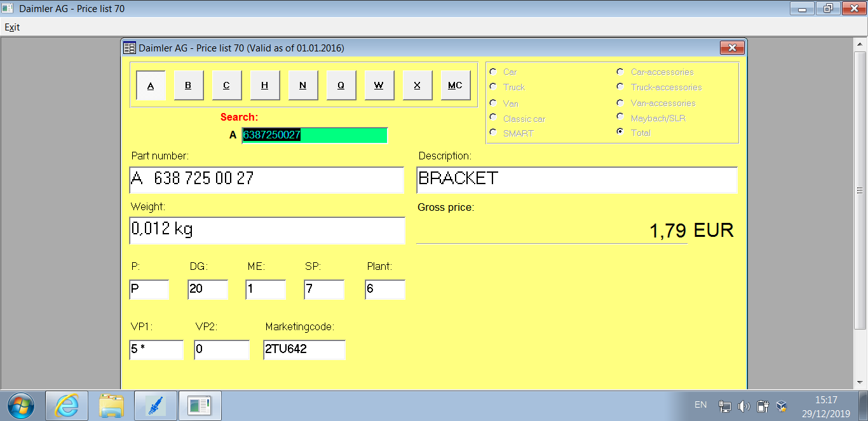Open Windows Explorer folder icon in taskbar
868x421 pixels.
click(112, 404)
